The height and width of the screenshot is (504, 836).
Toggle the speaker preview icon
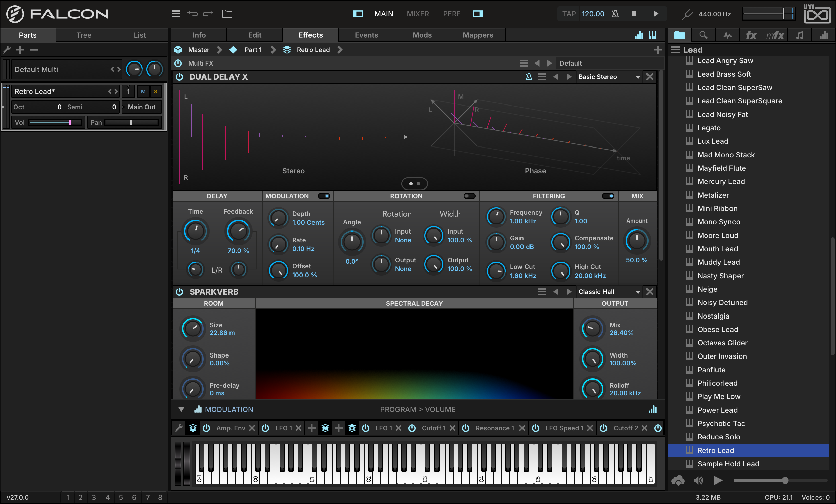698,480
